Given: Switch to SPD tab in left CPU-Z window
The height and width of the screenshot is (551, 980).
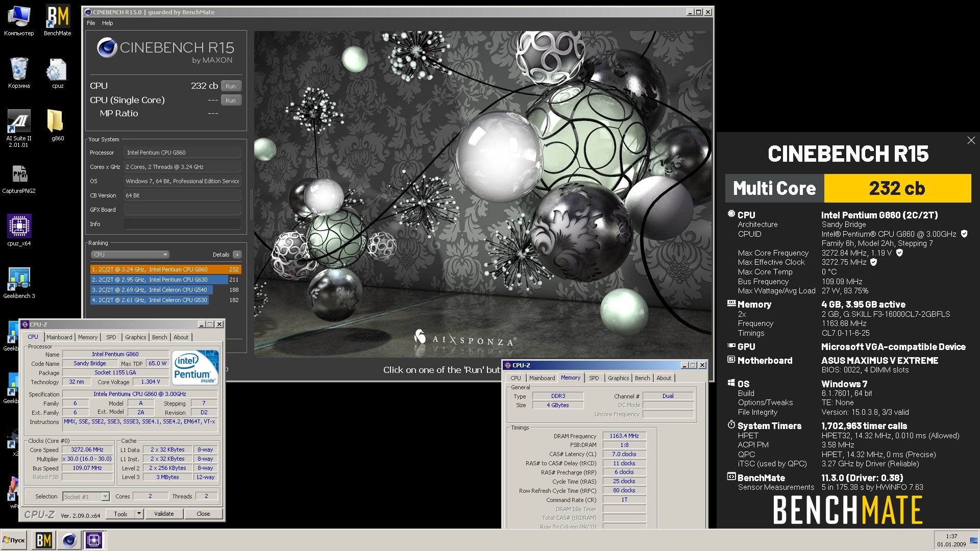Looking at the screenshot, I should (111, 337).
